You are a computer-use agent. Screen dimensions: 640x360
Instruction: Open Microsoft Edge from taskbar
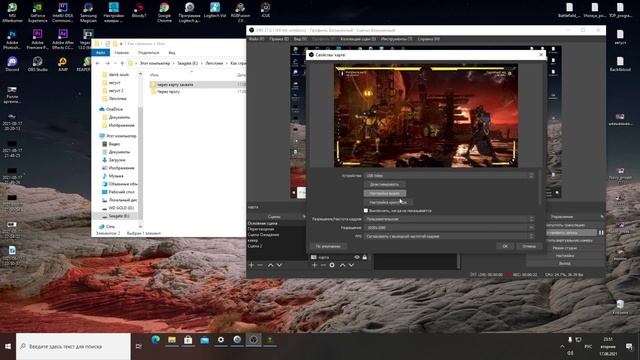point(156,340)
